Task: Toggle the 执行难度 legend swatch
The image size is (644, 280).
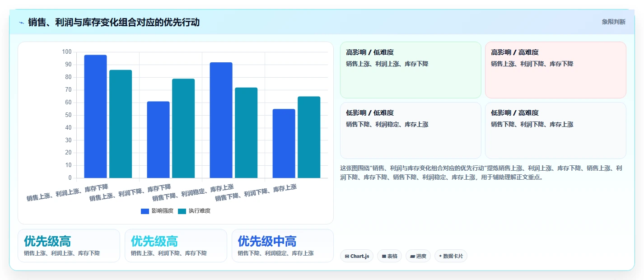Action: 182,211
